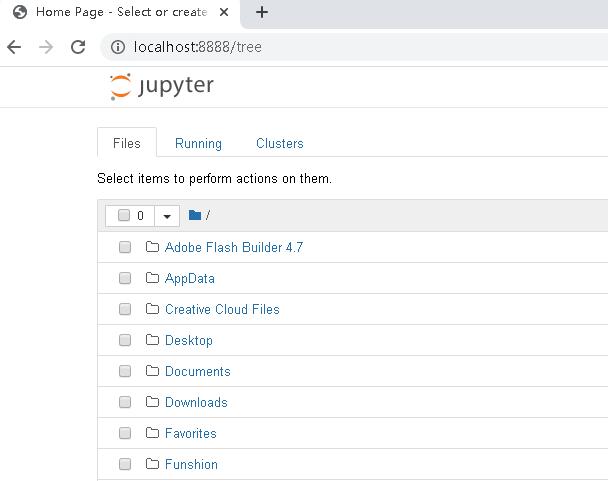Image resolution: width=608 pixels, height=481 pixels.
Task: Open the Clusters tab
Action: (279, 143)
